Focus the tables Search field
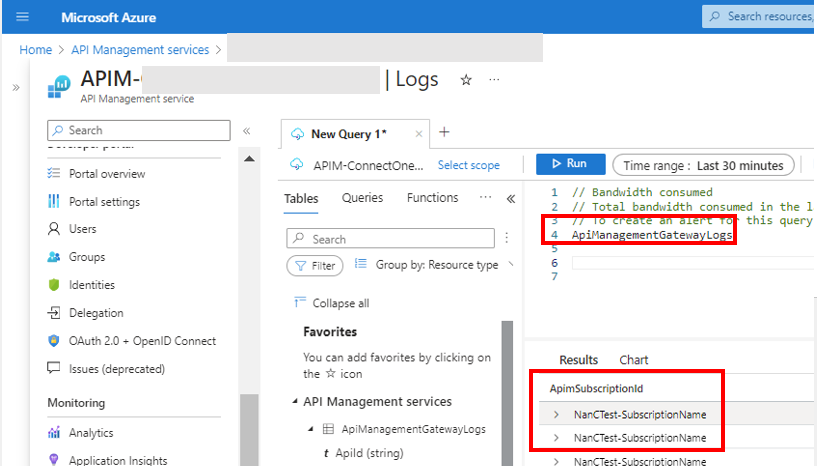The width and height of the screenshot is (817, 466). [x=390, y=239]
